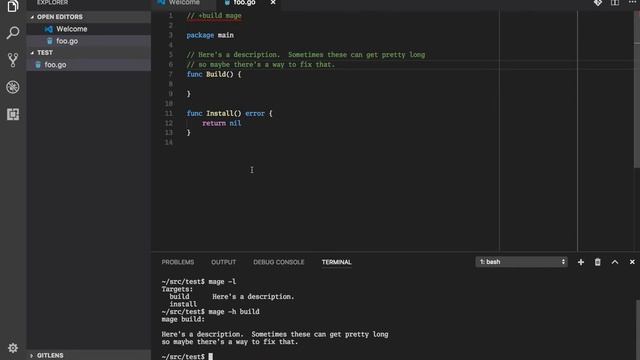Image resolution: width=640 pixels, height=360 pixels.
Task: Open the Manage settings gear
Action: 13,348
